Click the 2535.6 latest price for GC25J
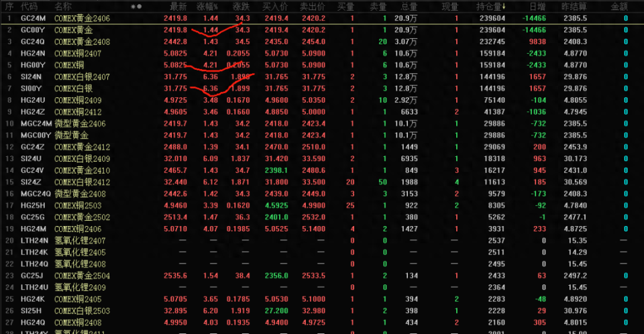 pos(175,276)
